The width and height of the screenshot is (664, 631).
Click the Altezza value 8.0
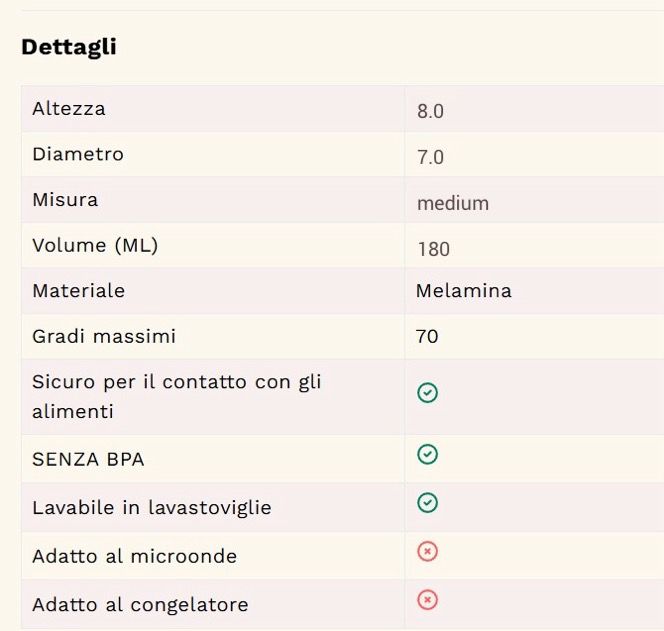[430, 111]
